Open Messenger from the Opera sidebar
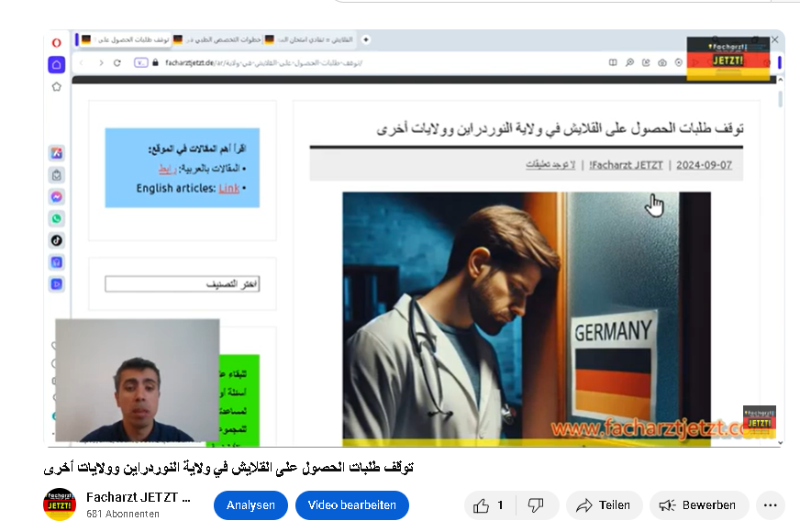The width and height of the screenshot is (800, 532). [x=57, y=197]
